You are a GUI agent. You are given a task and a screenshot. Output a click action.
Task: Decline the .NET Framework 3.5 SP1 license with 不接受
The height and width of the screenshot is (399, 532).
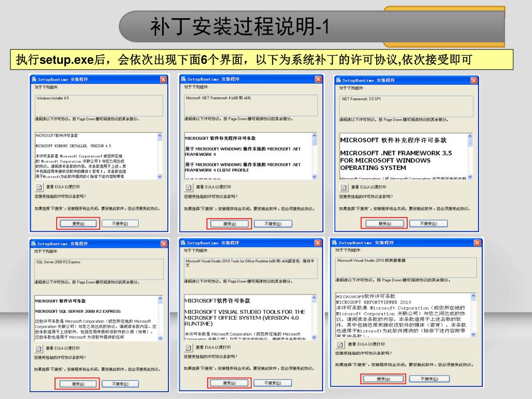pos(428,223)
